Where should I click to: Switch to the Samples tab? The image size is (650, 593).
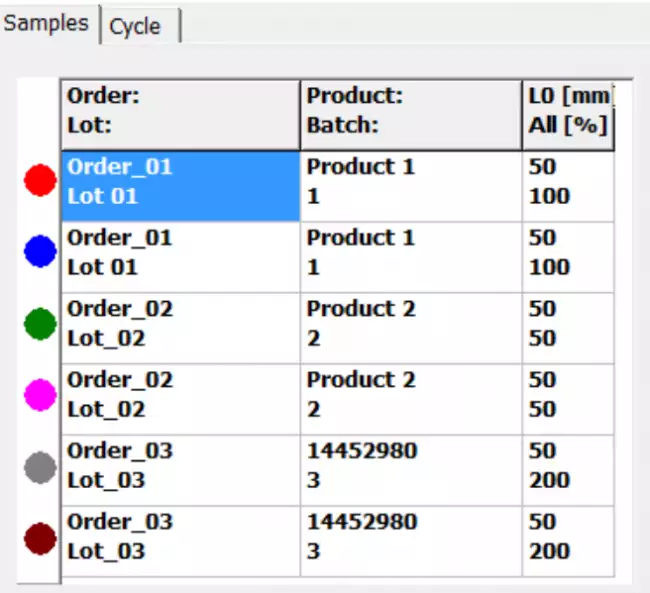click(x=47, y=23)
